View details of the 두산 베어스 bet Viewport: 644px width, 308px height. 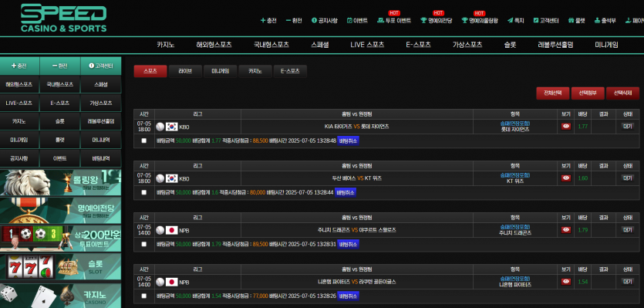click(x=566, y=178)
